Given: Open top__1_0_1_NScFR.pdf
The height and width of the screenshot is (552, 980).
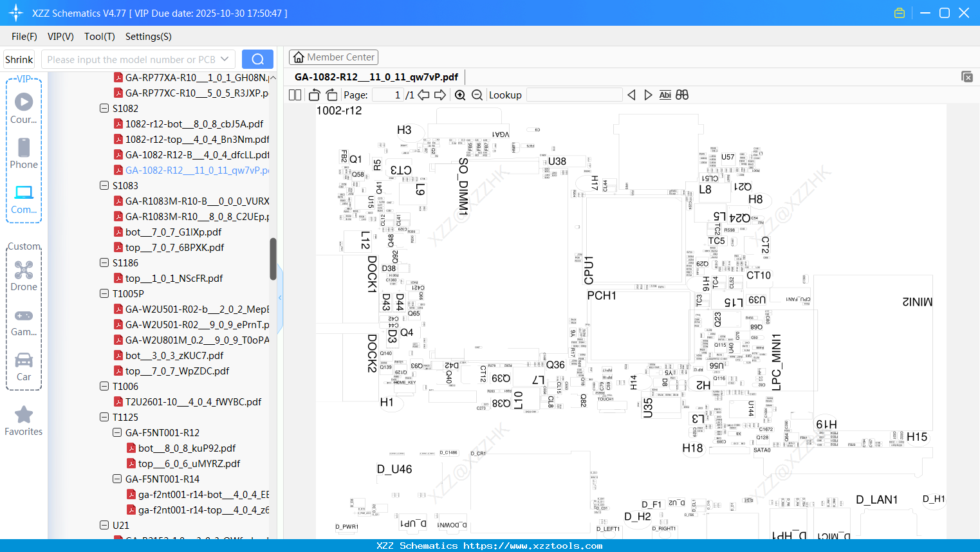Looking at the screenshot, I should 174,278.
